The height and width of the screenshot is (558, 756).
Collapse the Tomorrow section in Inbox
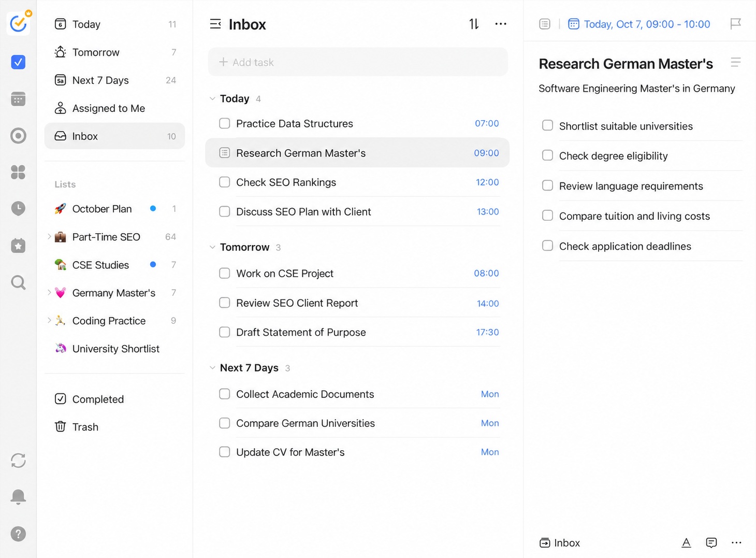coord(212,247)
